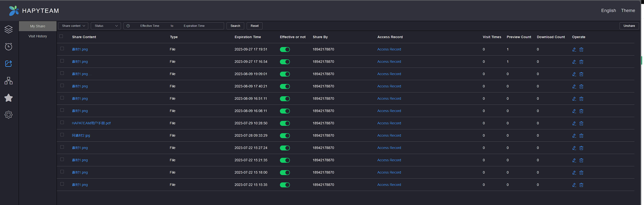644x205 pixels.
Task: Select the share icon in the sidebar
Action: (9, 64)
